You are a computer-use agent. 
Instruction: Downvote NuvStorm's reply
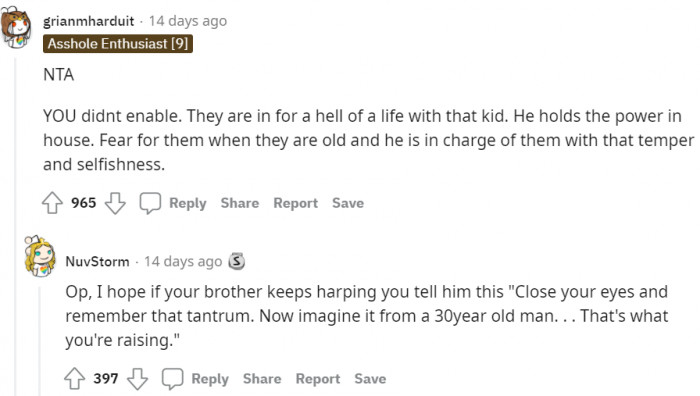pos(138,379)
